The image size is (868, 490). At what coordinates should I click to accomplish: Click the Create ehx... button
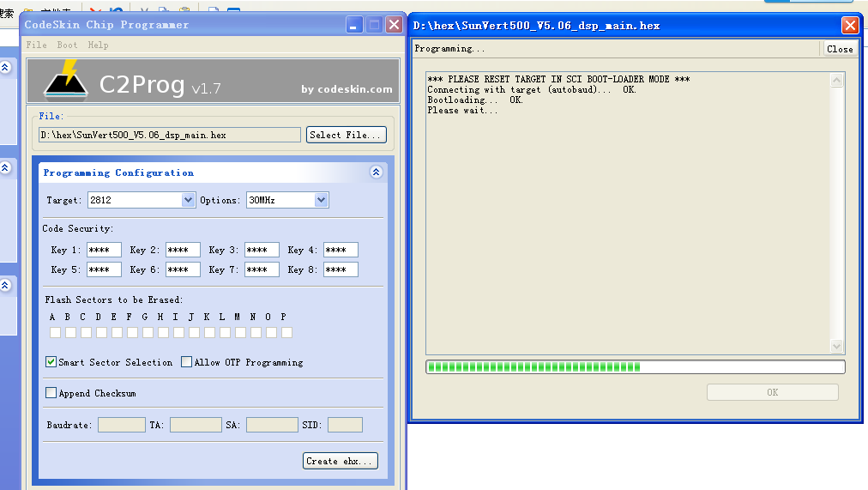(341, 461)
